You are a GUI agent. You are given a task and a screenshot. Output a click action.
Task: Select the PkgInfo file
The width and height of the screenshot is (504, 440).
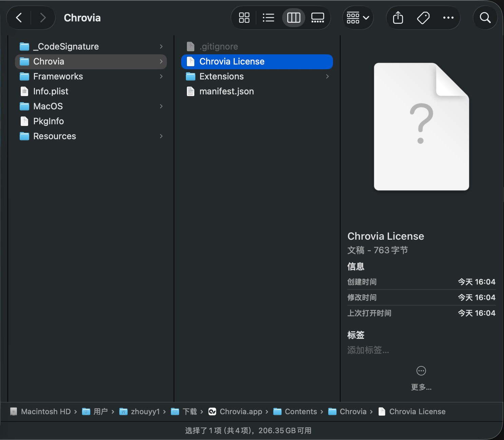[91, 121]
